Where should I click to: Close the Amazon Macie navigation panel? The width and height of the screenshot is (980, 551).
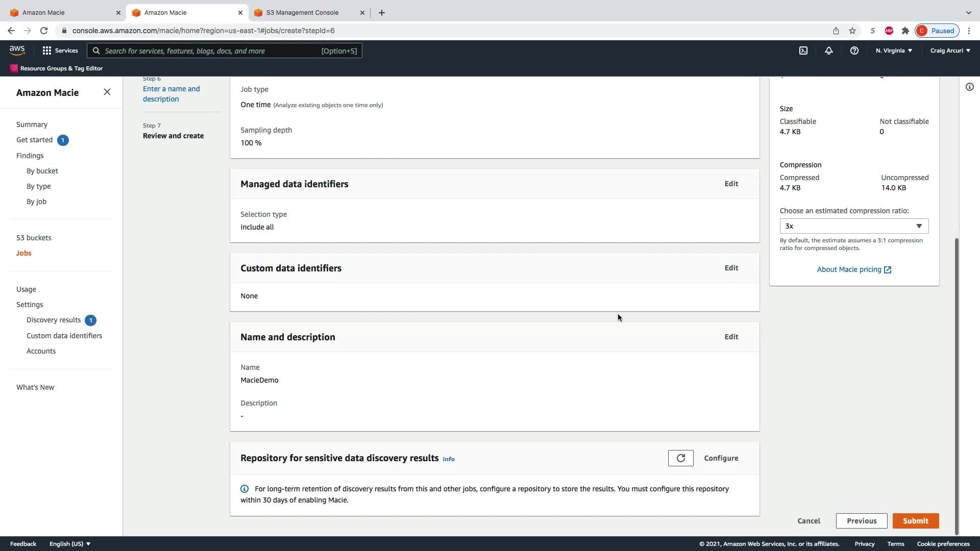click(x=107, y=92)
